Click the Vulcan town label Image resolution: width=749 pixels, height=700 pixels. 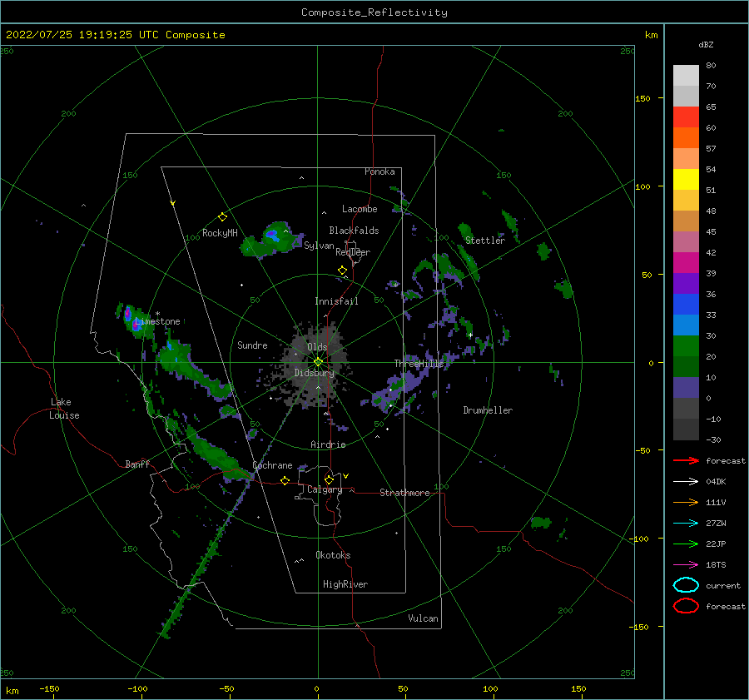coord(423,618)
